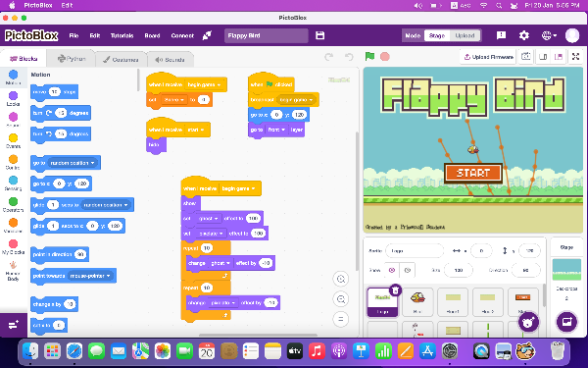
Task: Delete Logo sprite with trash icon
Action: point(395,289)
